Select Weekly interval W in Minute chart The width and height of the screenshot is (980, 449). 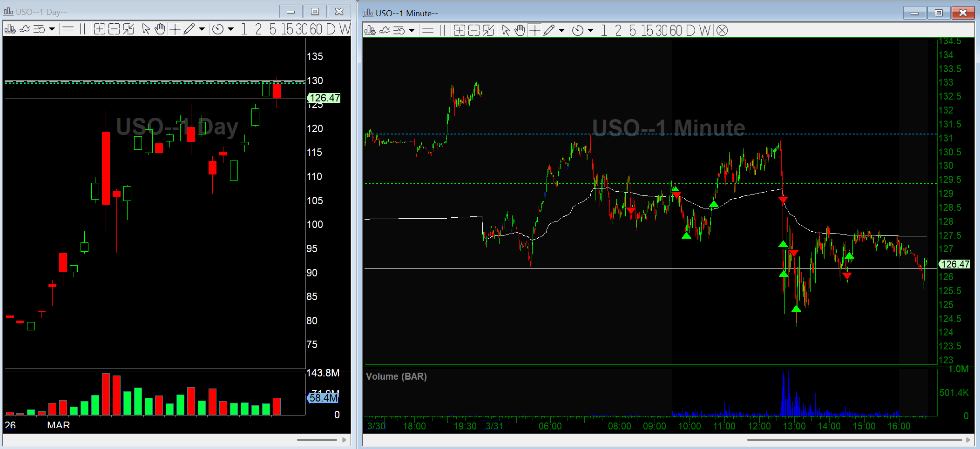click(x=705, y=30)
